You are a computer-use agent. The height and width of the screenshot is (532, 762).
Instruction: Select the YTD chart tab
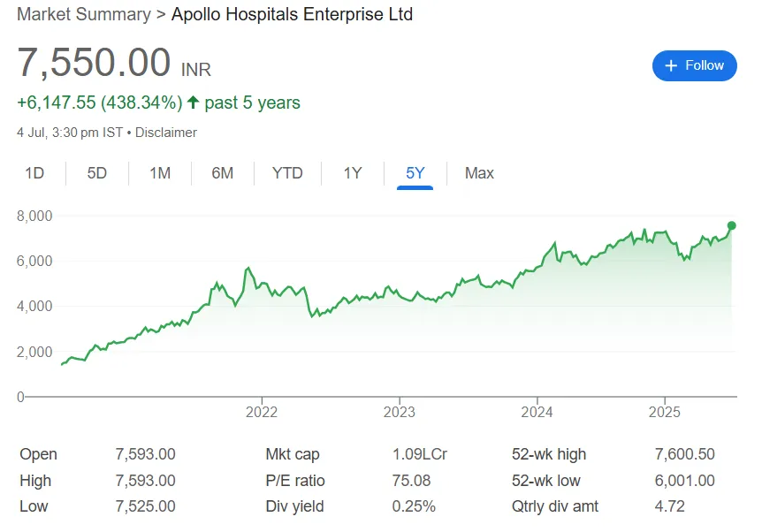point(287,173)
